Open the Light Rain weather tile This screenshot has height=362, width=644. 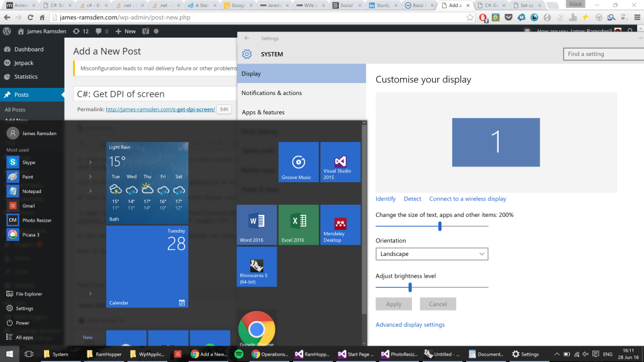coord(147,183)
